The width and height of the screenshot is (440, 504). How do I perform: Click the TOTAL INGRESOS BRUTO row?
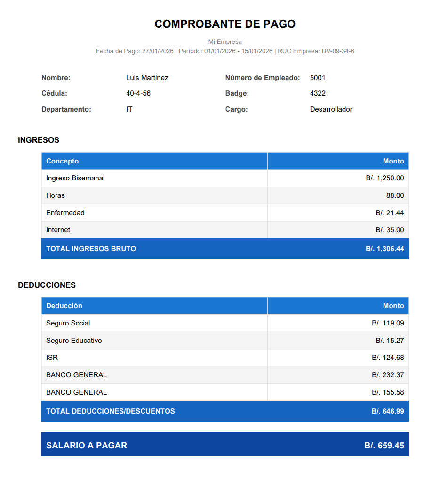[225, 249]
